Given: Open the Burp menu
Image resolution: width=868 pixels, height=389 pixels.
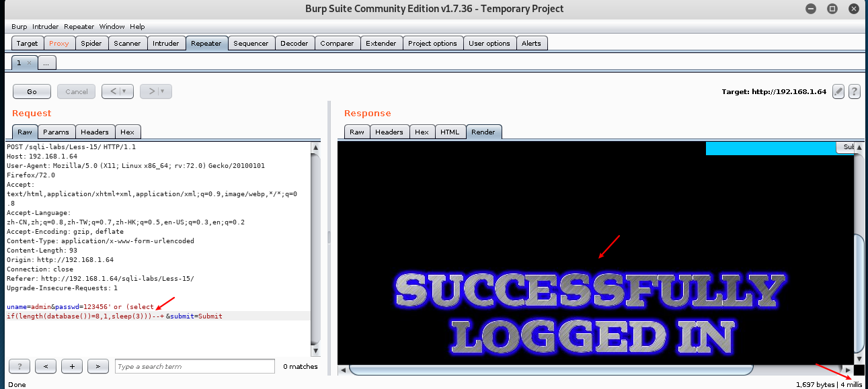Looking at the screenshot, I should 19,27.
